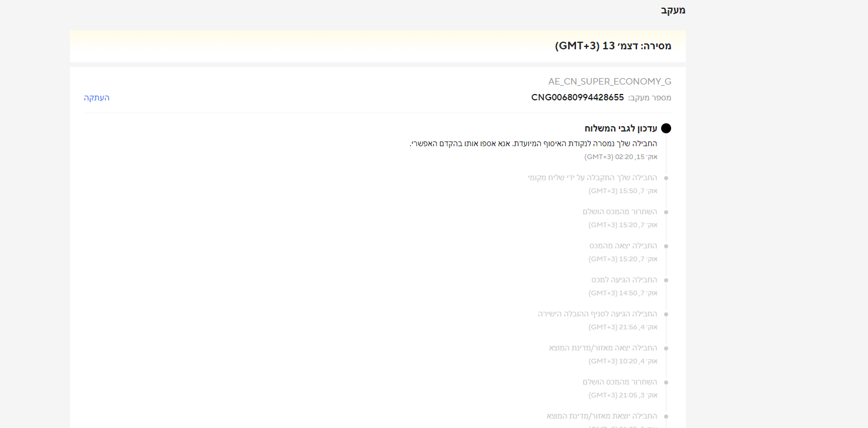Click the "מעקב" page heading
Viewport: 868px width, 428px height.
pyautogui.click(x=673, y=10)
